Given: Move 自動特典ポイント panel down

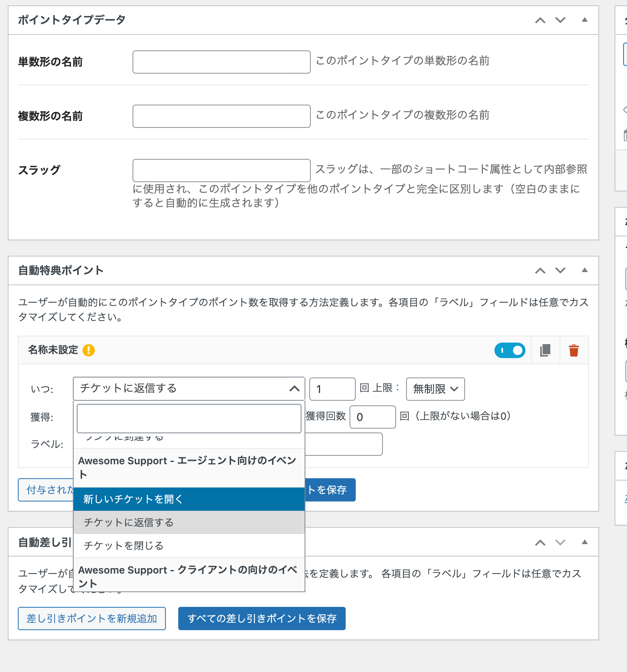Looking at the screenshot, I should (560, 271).
